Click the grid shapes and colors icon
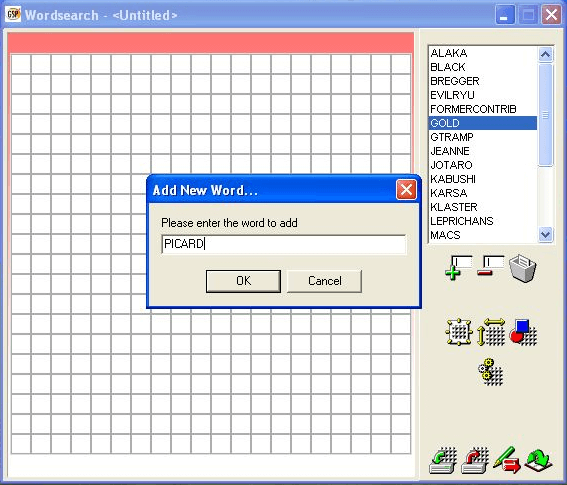567x485 pixels. pyautogui.click(x=523, y=332)
